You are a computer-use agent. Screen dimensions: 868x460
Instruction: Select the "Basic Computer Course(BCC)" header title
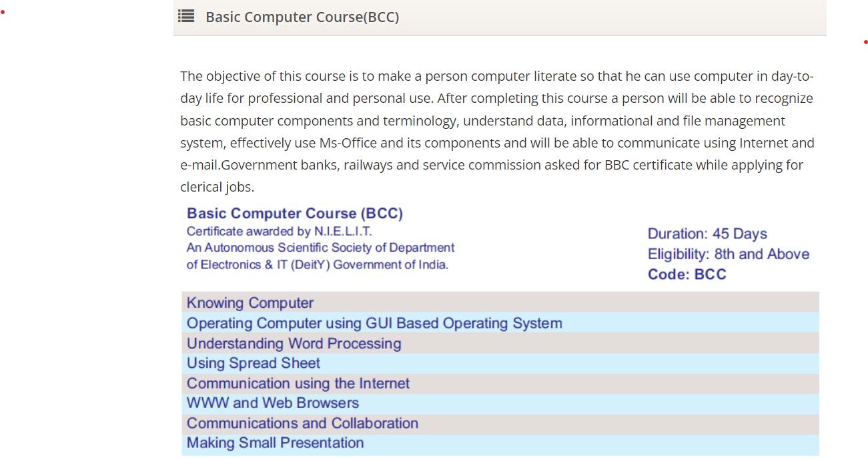coord(302,17)
